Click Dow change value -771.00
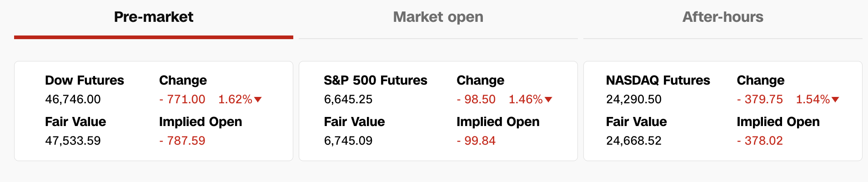This screenshot has height=182, width=868. point(182,99)
